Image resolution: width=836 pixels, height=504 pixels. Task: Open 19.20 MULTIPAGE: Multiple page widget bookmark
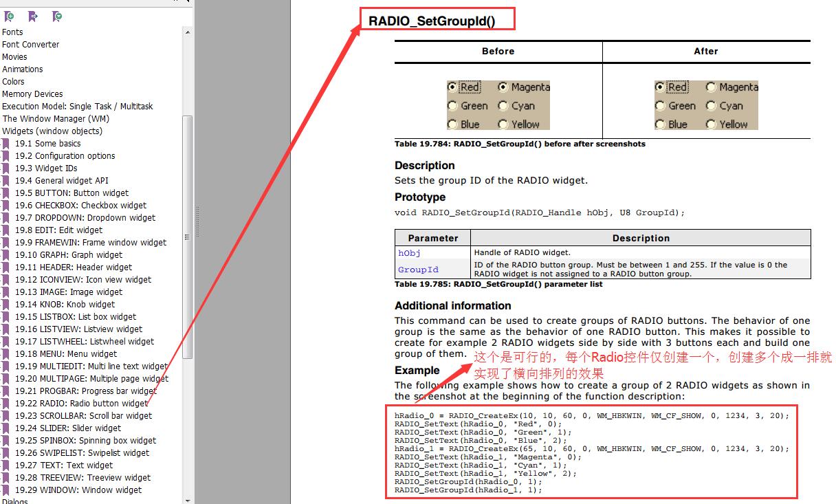coord(91,379)
